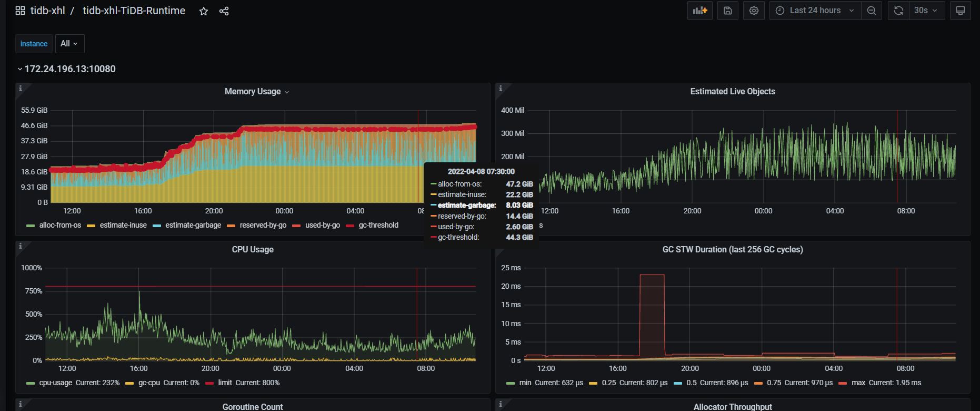Click the dashboards grid icon
This screenshot has height=411, width=980.
click(x=20, y=11)
